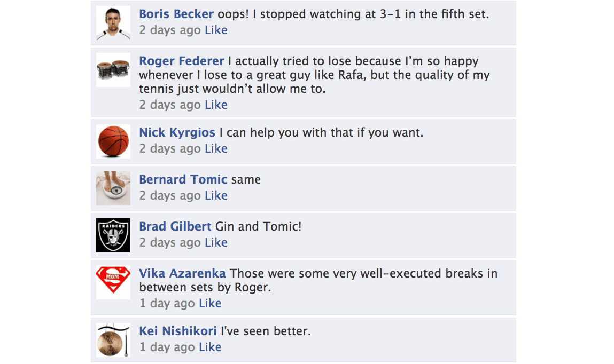Click the gong avatar beside Kei Nishikori
614x364 pixels.
(x=113, y=339)
